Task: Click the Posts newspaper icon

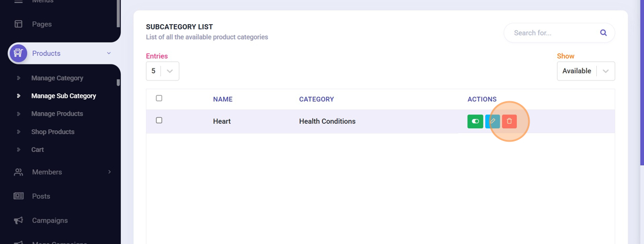Action: [18, 196]
